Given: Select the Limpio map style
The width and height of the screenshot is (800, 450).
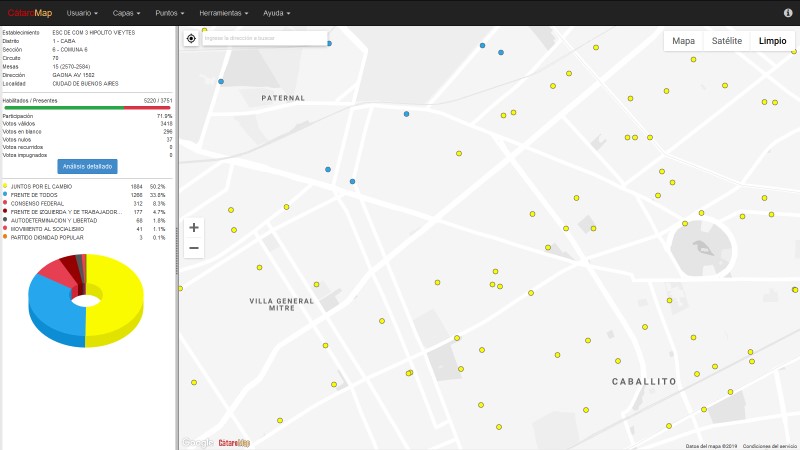Looking at the screenshot, I should [772, 41].
